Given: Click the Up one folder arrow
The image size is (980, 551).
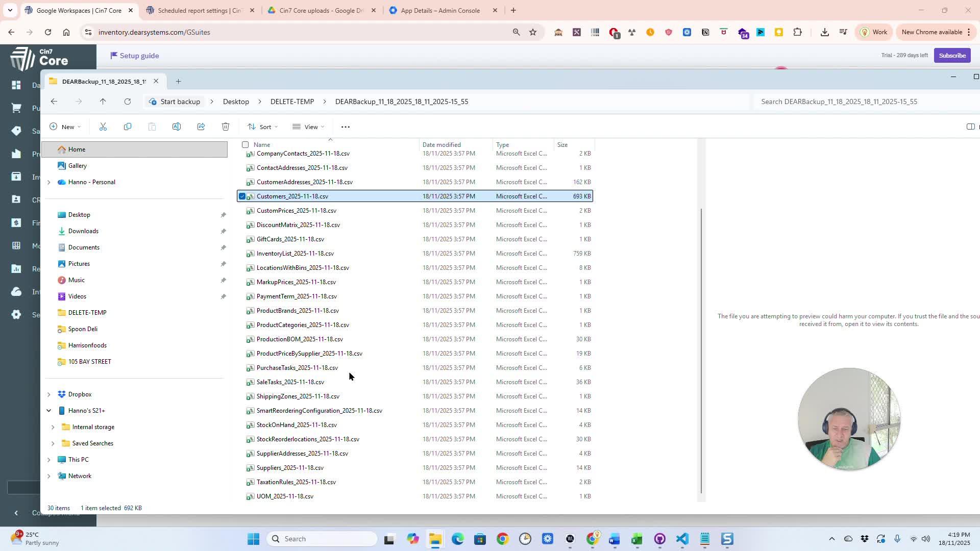Looking at the screenshot, I should [x=103, y=102].
